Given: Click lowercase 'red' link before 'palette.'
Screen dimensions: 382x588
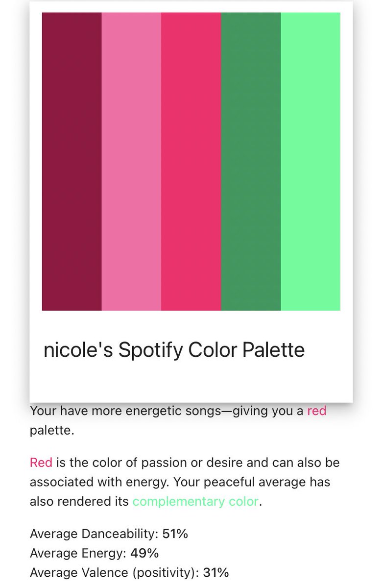Looking at the screenshot, I should pos(316,411).
